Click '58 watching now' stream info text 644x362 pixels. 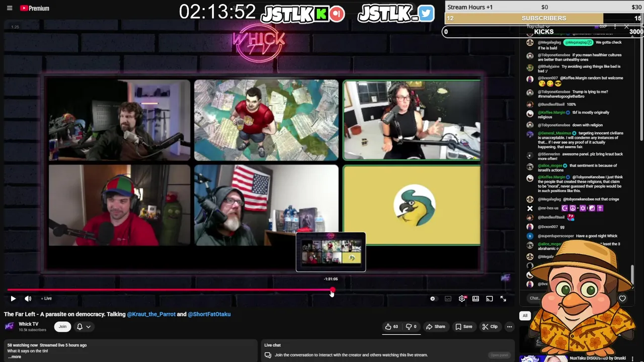(23, 345)
